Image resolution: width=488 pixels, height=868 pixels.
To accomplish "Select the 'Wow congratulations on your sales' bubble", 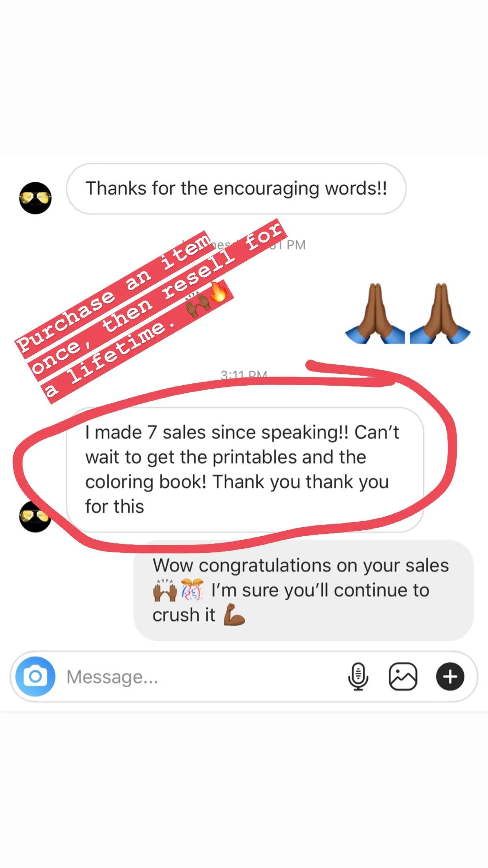I will click(x=303, y=590).
